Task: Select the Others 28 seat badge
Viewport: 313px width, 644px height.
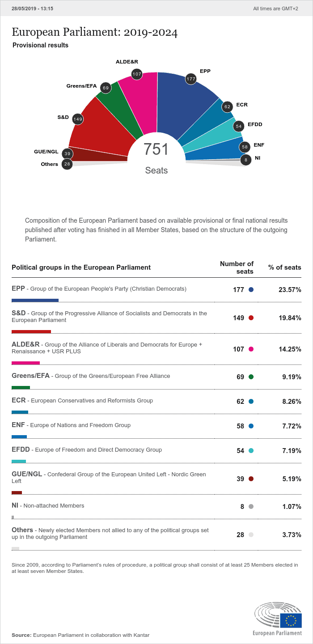Action: click(68, 164)
